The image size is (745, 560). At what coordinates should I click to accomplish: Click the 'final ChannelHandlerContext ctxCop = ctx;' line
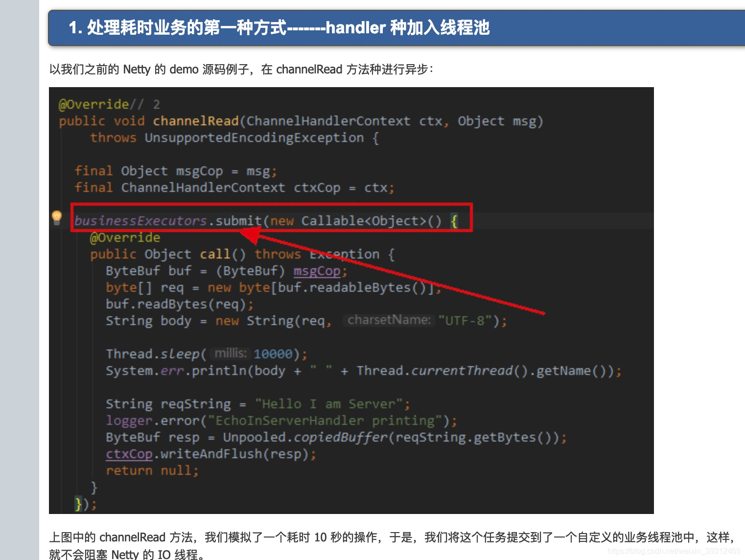point(234,188)
